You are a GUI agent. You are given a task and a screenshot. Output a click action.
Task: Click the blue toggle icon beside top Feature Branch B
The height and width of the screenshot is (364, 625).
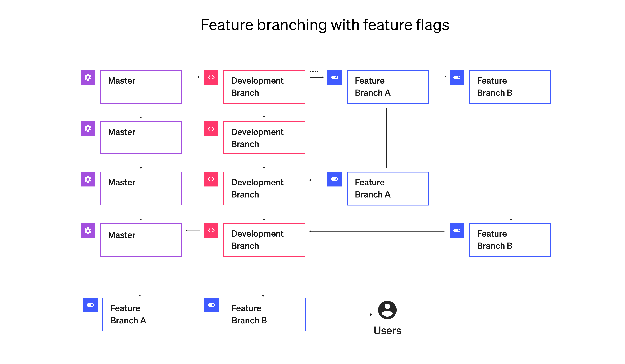click(x=457, y=77)
